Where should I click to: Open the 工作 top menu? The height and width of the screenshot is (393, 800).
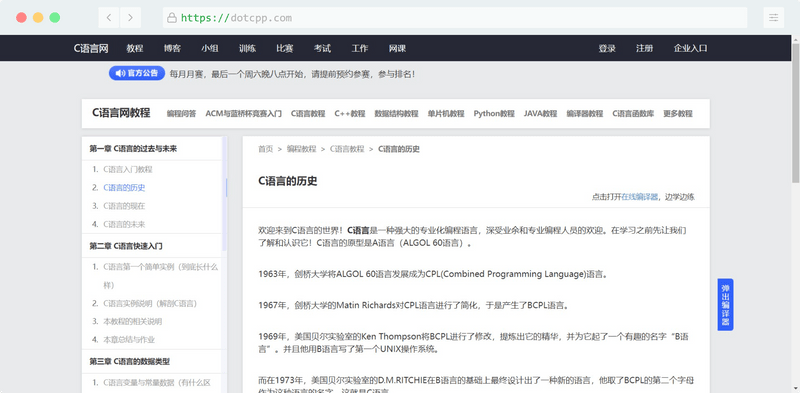click(360, 48)
